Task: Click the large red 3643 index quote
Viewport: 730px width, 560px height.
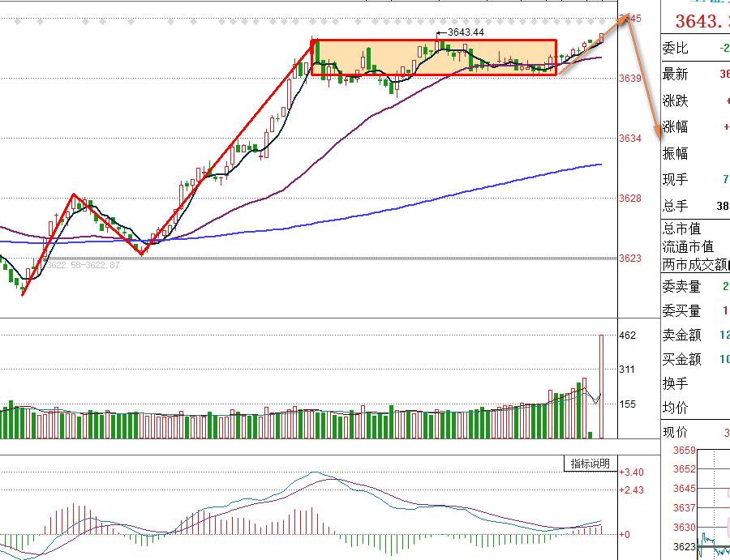Action: pos(702,21)
